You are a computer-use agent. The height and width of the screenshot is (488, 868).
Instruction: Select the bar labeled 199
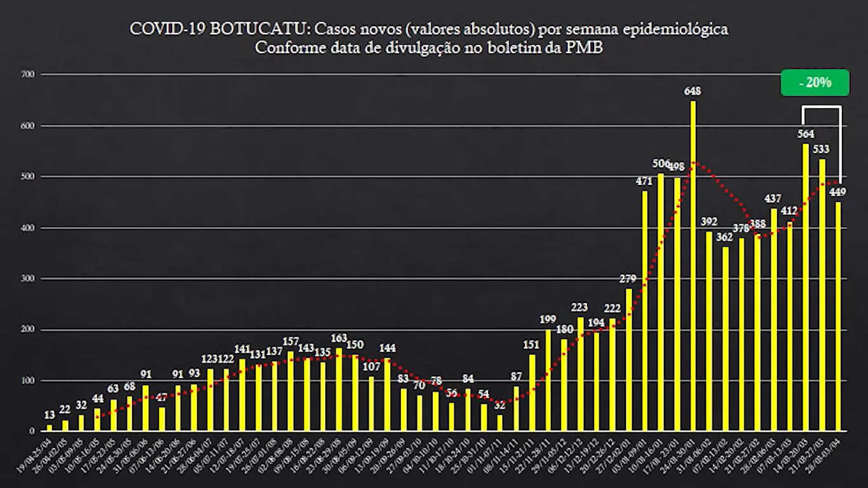pyautogui.click(x=548, y=380)
